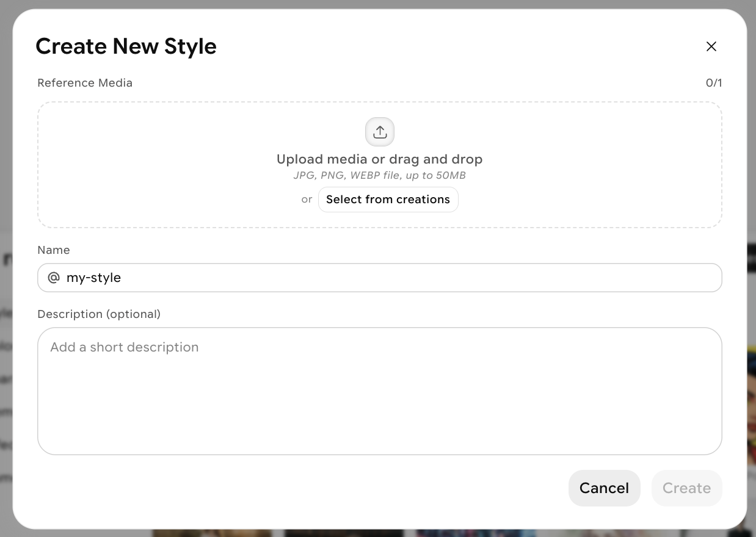The image size is (756, 537).
Task: Click the 0/1 media counter
Action: click(x=713, y=82)
